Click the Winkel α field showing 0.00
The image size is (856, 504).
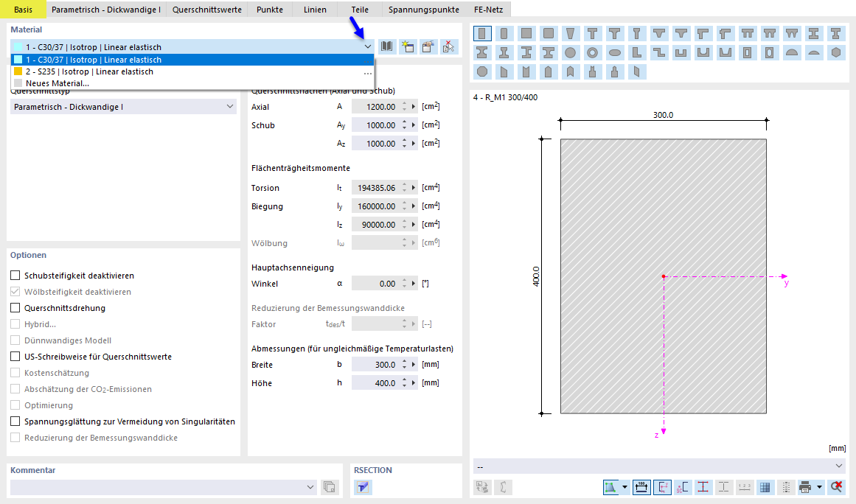377,284
